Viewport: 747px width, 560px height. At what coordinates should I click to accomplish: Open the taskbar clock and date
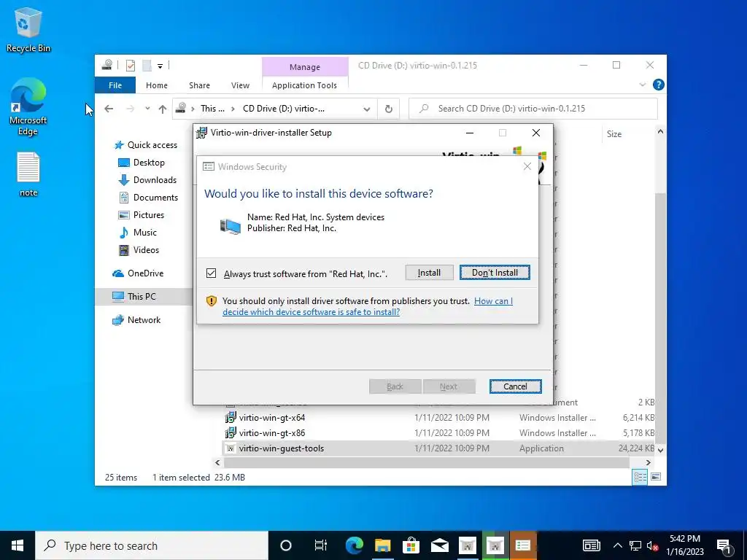point(684,545)
